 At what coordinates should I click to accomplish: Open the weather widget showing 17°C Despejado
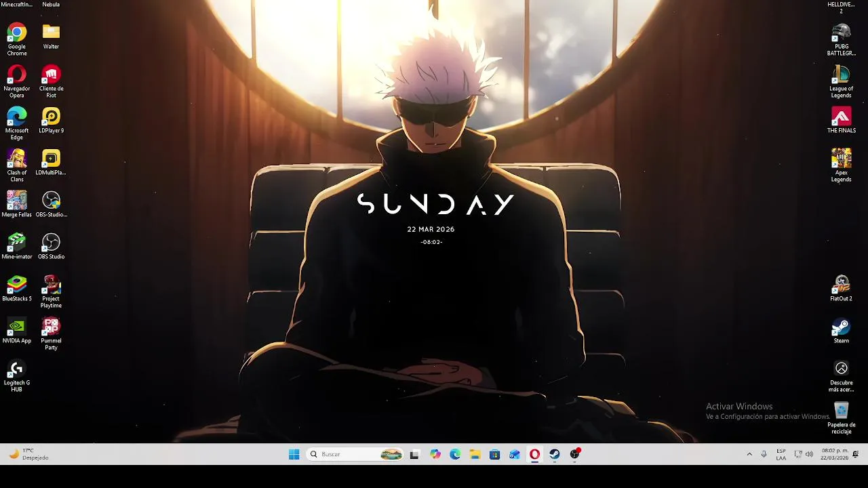pyautogui.click(x=28, y=454)
